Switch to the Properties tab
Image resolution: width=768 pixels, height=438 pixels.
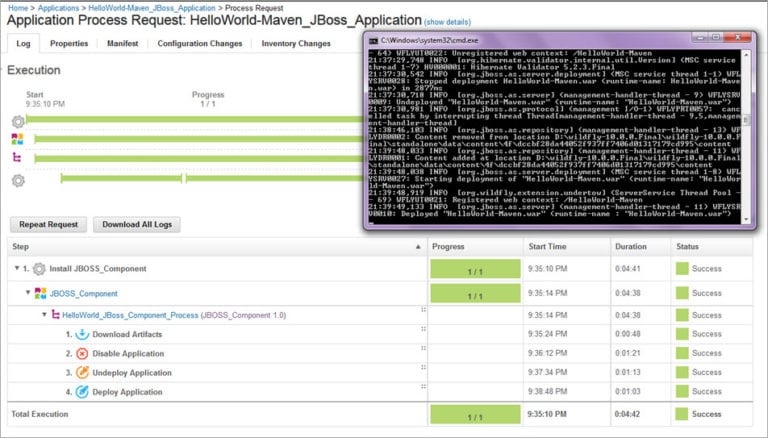click(x=69, y=44)
